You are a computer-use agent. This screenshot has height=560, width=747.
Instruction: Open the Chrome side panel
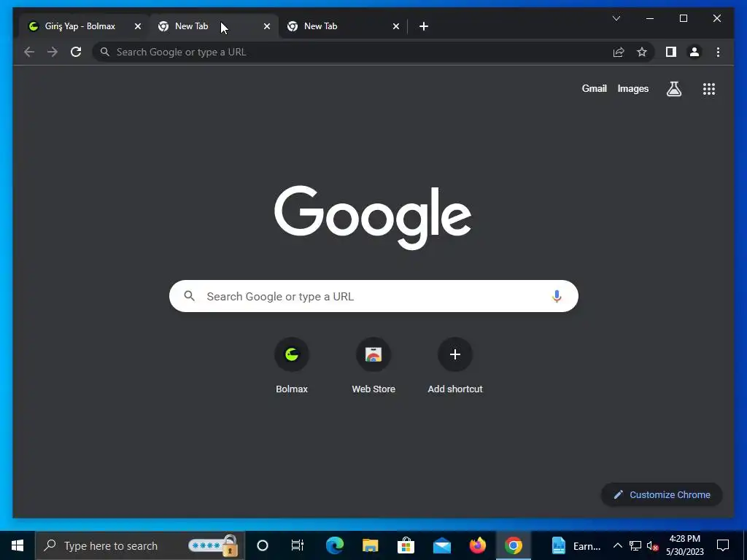coord(671,52)
